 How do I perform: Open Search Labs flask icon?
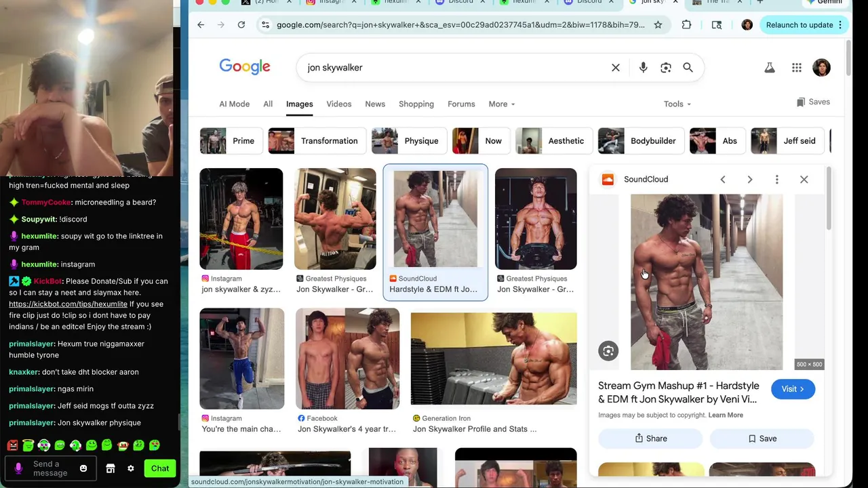(x=770, y=68)
